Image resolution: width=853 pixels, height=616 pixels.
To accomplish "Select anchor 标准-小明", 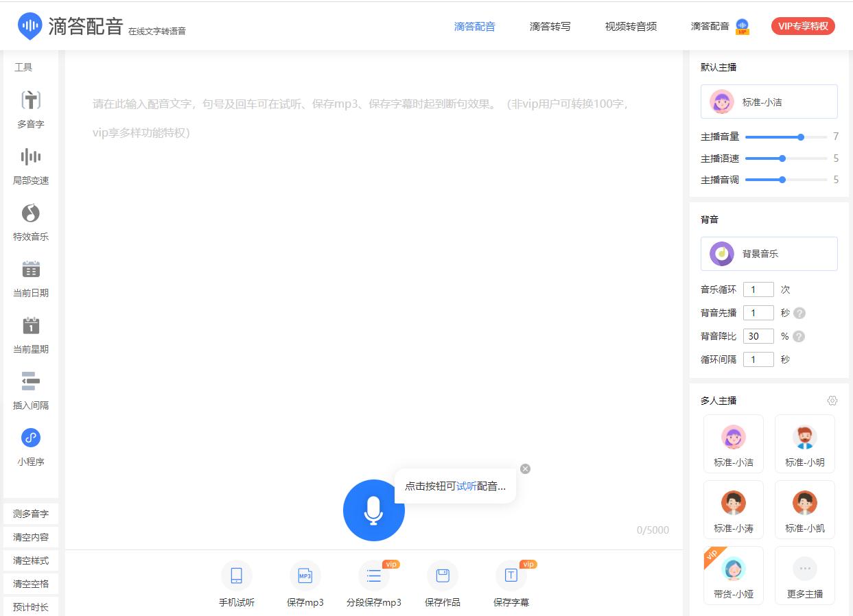I will click(805, 444).
